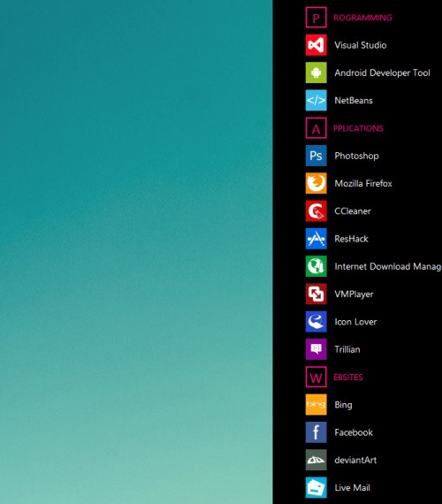Launch Mozilla Firefox from its orange icon
The width and height of the screenshot is (442, 504).
tap(316, 183)
